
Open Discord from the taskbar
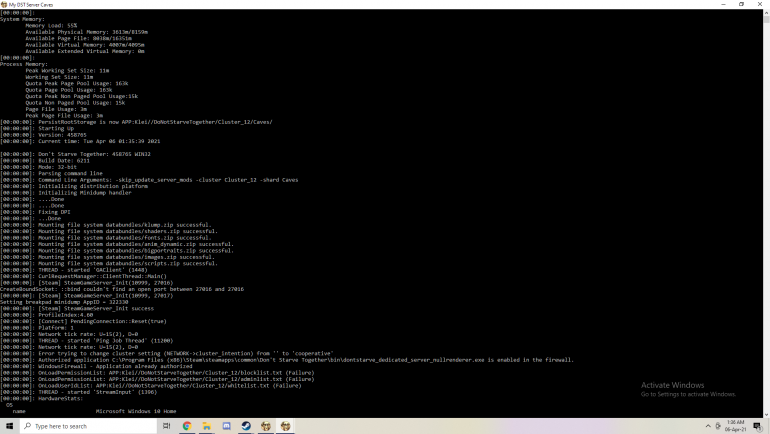[226, 426]
